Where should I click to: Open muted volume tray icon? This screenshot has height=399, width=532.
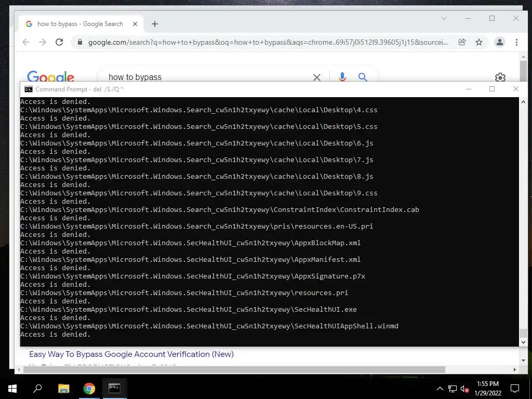point(465,389)
